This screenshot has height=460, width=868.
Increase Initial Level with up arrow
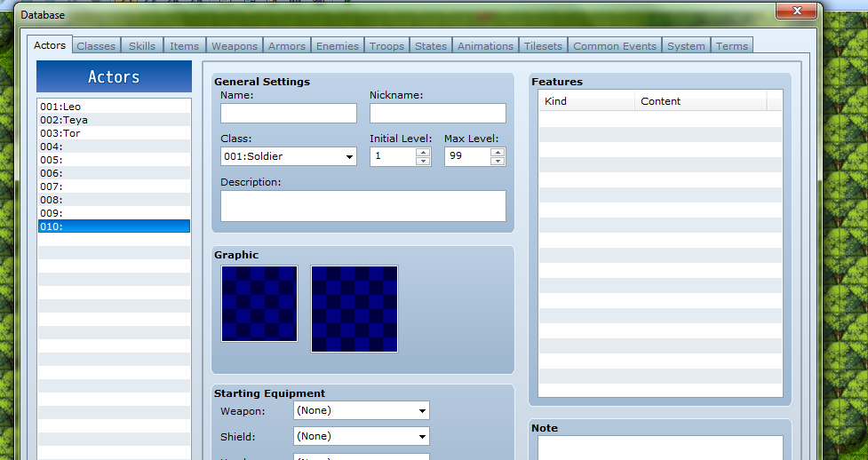click(x=424, y=152)
